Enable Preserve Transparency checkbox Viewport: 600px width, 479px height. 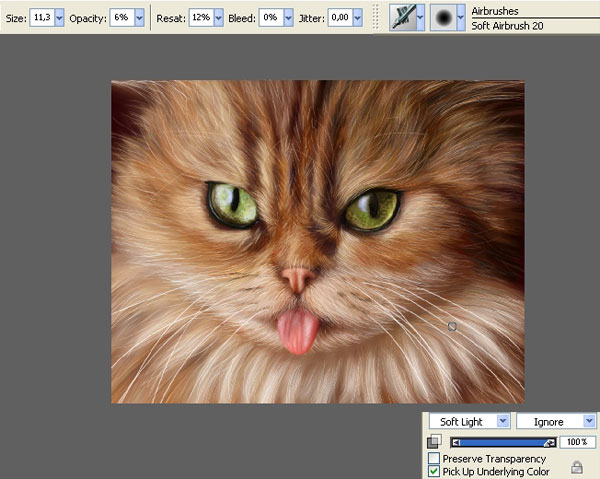coord(434,458)
